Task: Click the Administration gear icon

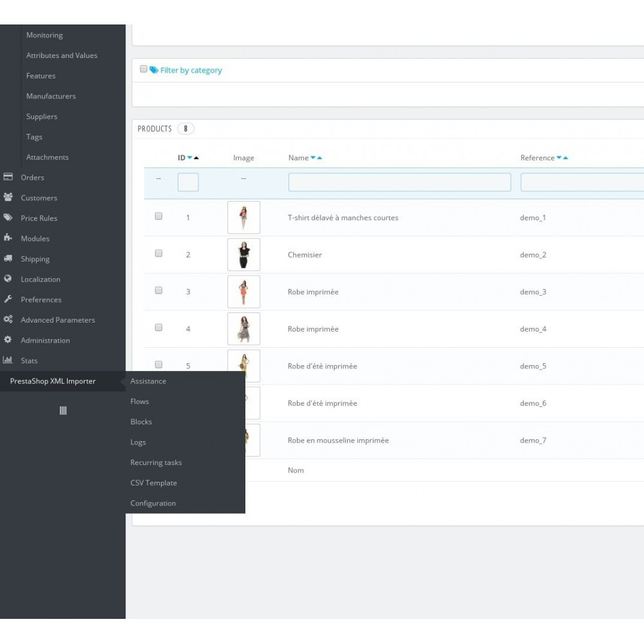Action: (8, 339)
